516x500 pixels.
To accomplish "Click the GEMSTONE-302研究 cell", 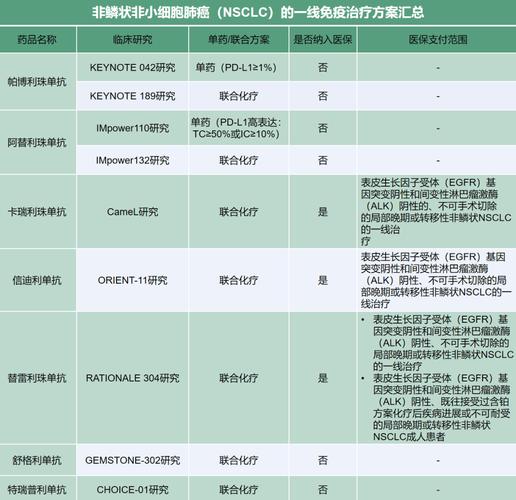I will pos(132,460).
